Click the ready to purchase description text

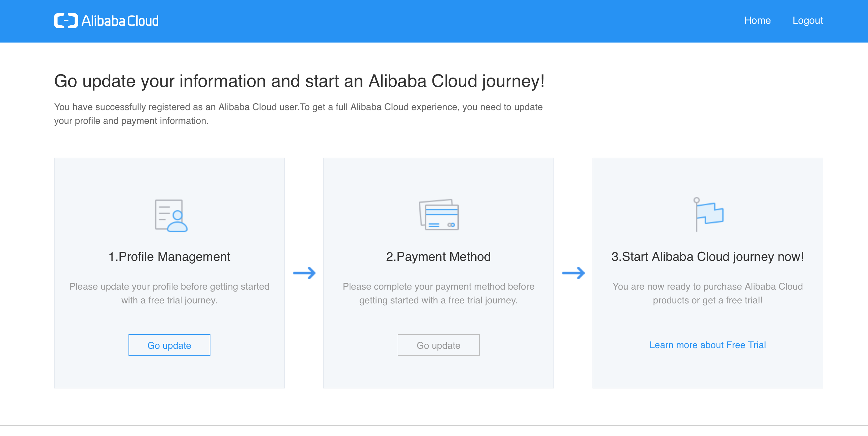[707, 293]
